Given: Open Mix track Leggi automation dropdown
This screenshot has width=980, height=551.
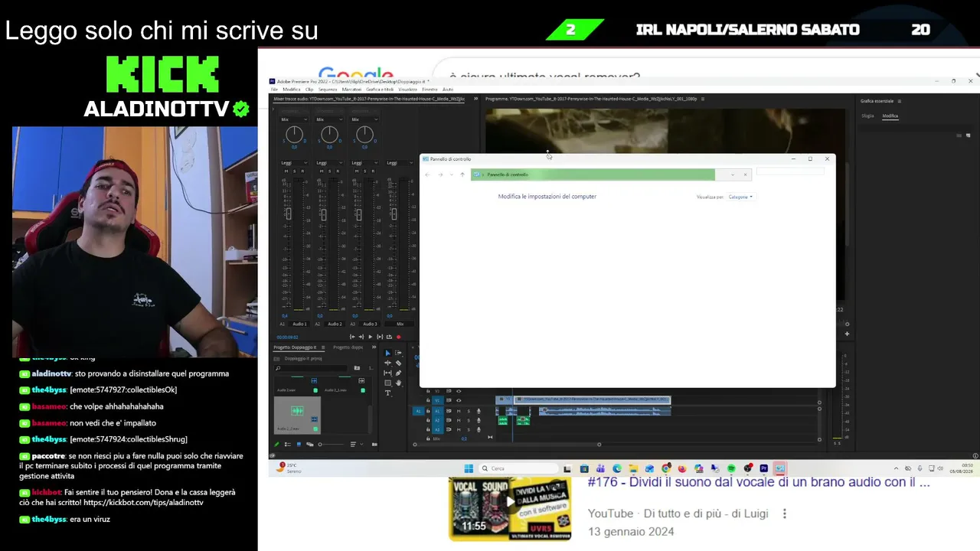Looking at the screenshot, I should (x=400, y=162).
